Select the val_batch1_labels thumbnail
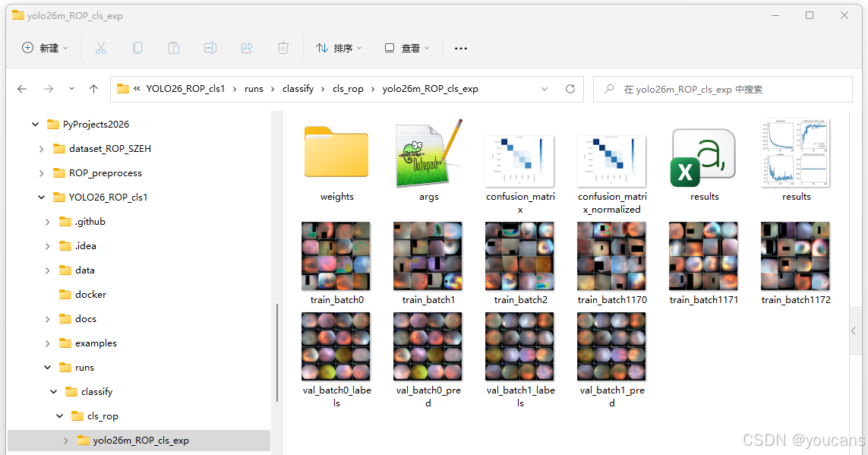The width and height of the screenshot is (868, 455). click(x=519, y=346)
